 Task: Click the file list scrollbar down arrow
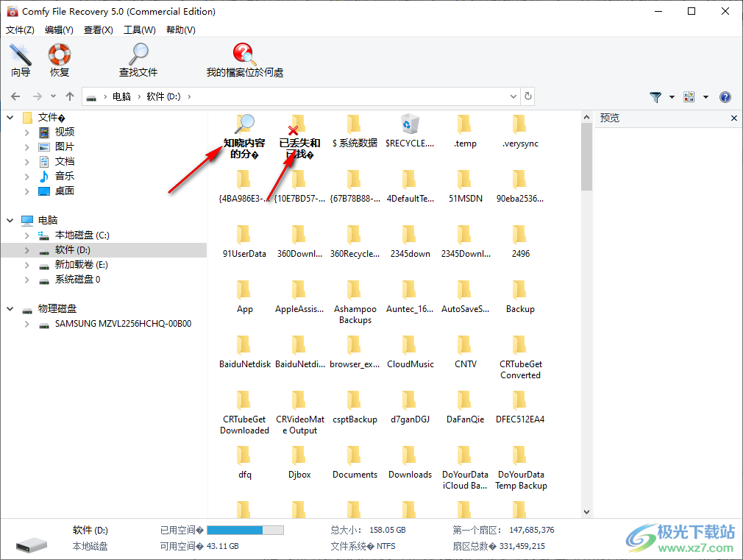[x=586, y=512]
